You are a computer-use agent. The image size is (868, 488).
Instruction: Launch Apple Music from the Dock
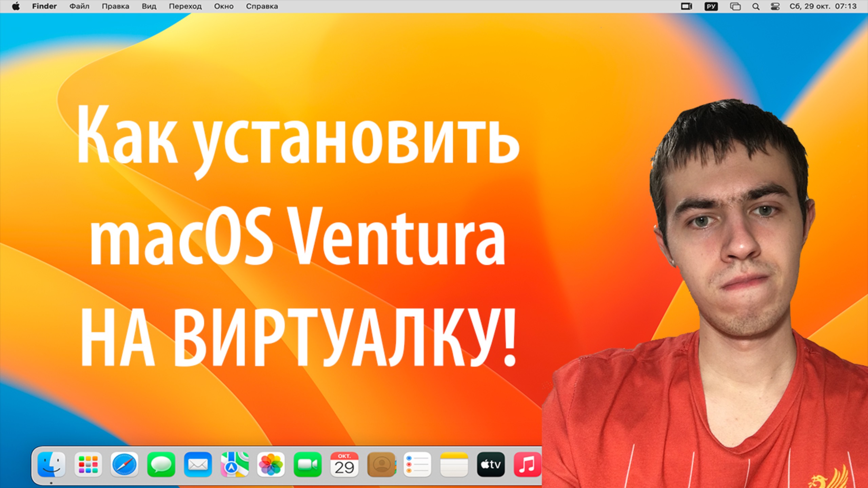pyautogui.click(x=528, y=464)
